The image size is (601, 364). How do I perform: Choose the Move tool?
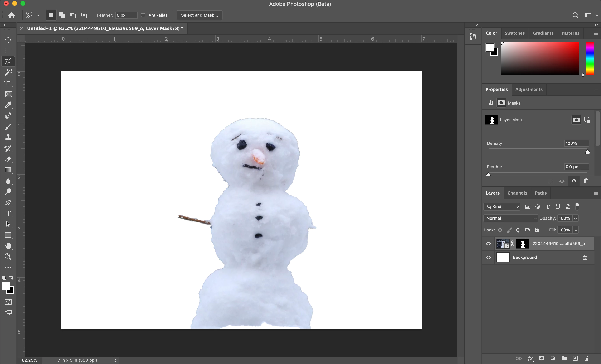(x=8, y=40)
